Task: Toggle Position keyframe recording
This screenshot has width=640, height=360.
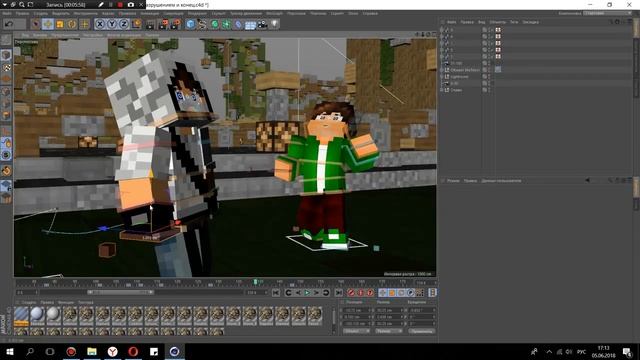Action: [382, 293]
